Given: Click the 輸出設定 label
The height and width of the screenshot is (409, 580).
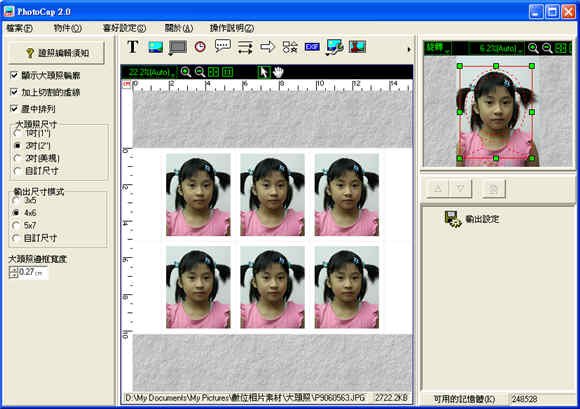Looking at the screenshot, I should coord(482,219).
